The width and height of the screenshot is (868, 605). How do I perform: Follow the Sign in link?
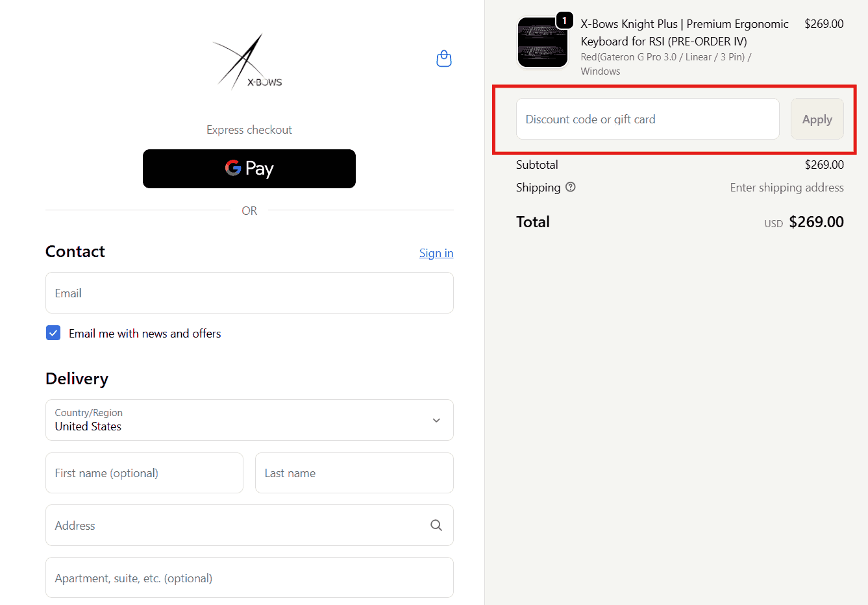(436, 253)
